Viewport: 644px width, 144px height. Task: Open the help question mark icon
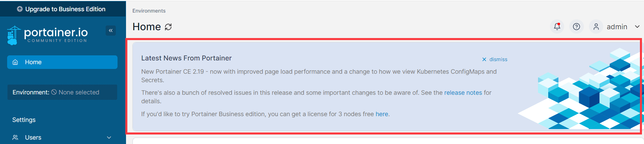(x=576, y=26)
